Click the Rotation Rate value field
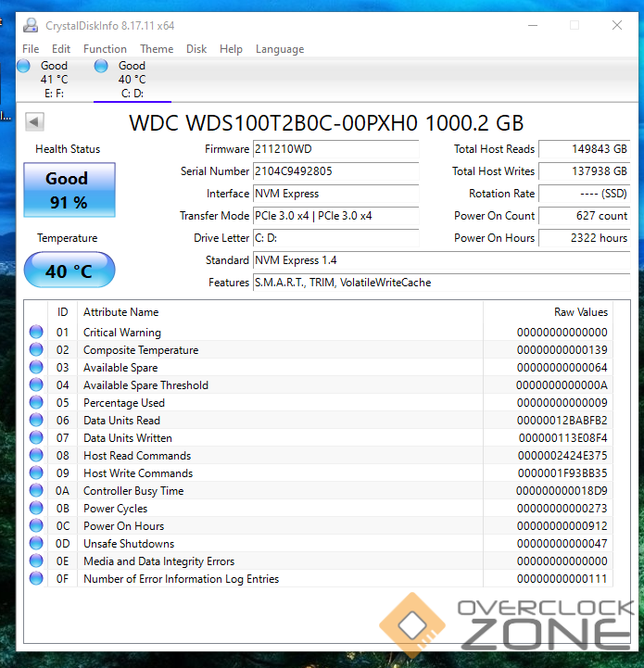Image resolution: width=644 pixels, height=668 pixels. [585, 194]
